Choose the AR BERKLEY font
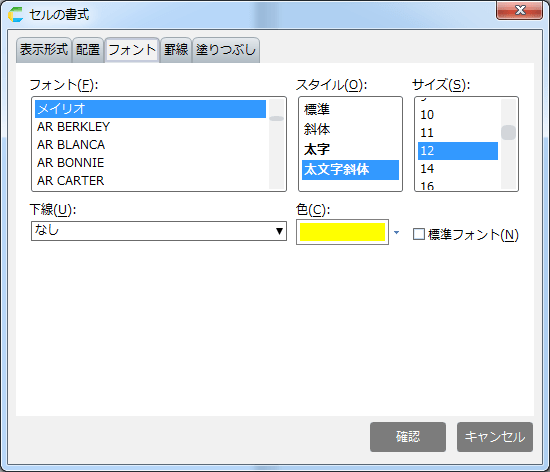The height and width of the screenshot is (472, 550). tap(150, 127)
